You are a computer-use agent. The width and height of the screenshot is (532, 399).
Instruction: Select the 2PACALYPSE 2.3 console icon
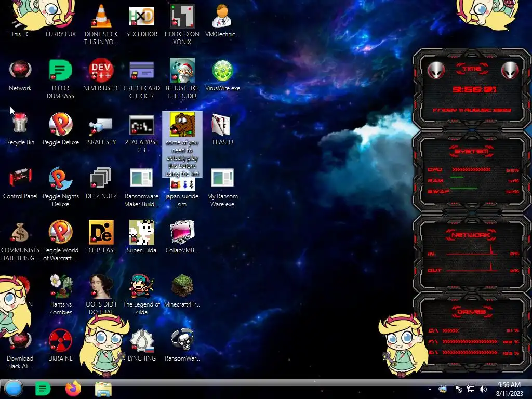(142, 125)
